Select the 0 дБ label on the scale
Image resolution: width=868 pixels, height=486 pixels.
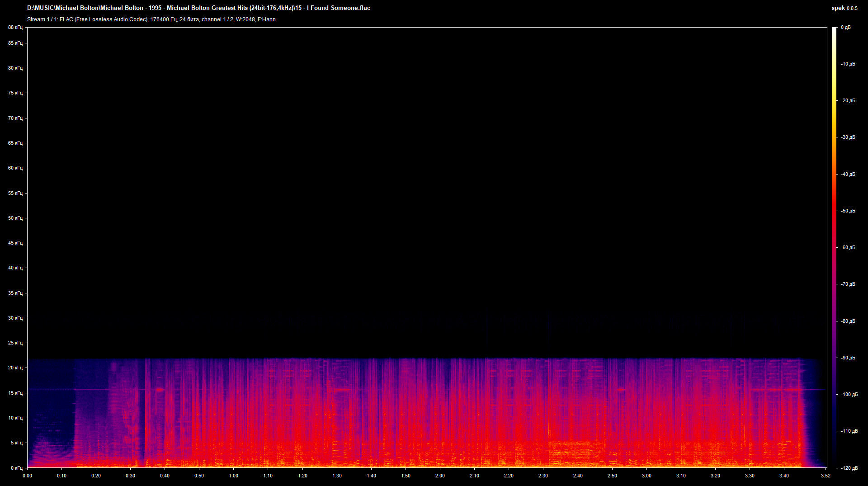847,27
